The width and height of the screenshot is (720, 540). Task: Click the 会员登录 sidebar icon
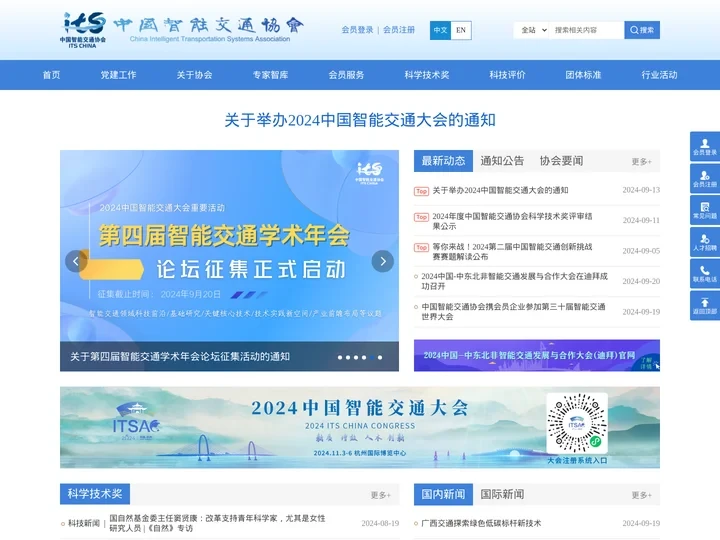point(705,146)
